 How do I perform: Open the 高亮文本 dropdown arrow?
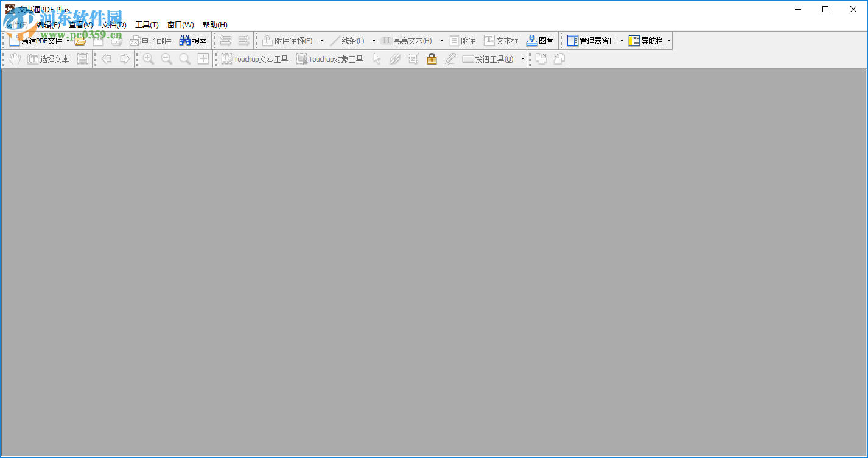pos(441,40)
